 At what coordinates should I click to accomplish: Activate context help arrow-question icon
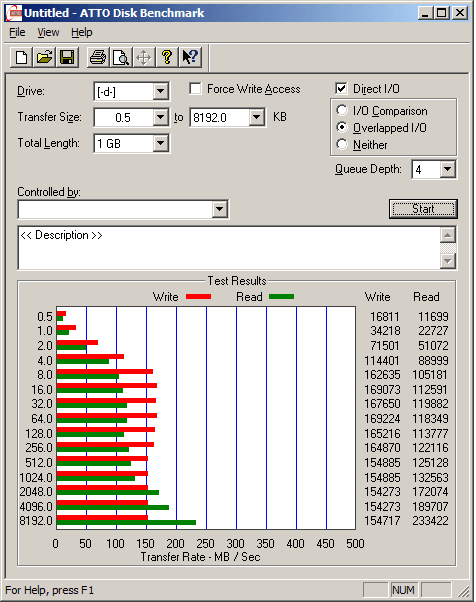190,58
